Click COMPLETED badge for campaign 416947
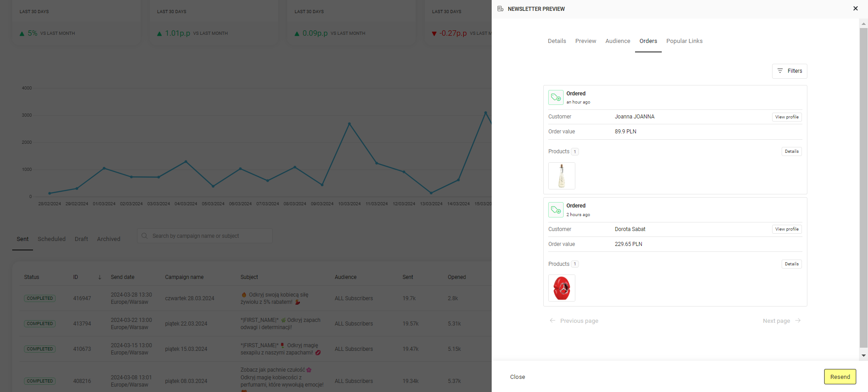 click(40, 298)
